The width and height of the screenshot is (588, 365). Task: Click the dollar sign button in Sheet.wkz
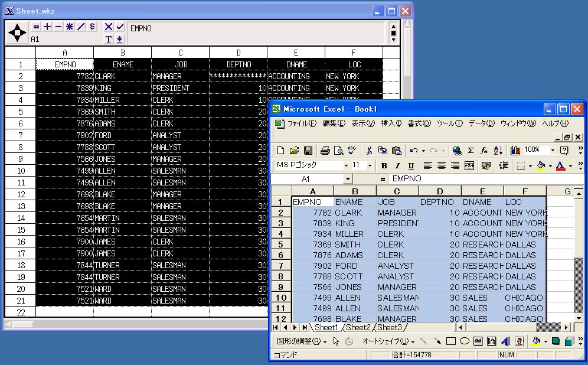click(92, 27)
